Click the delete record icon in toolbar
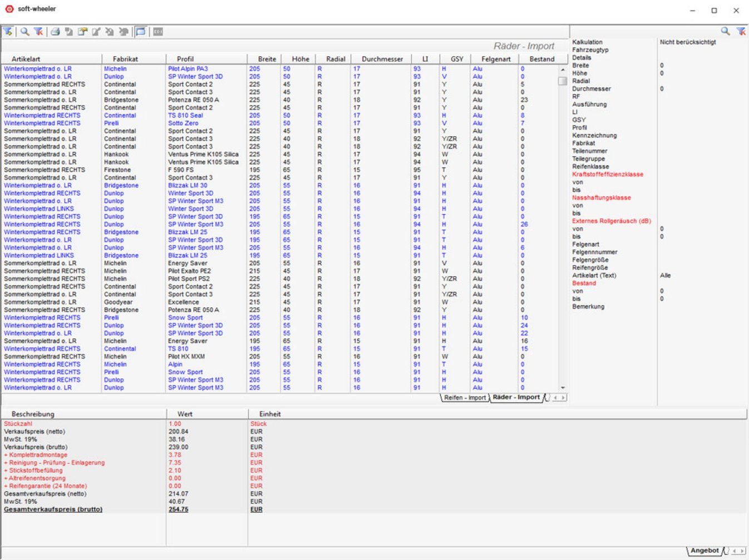This screenshot has height=560, width=749. point(110,32)
